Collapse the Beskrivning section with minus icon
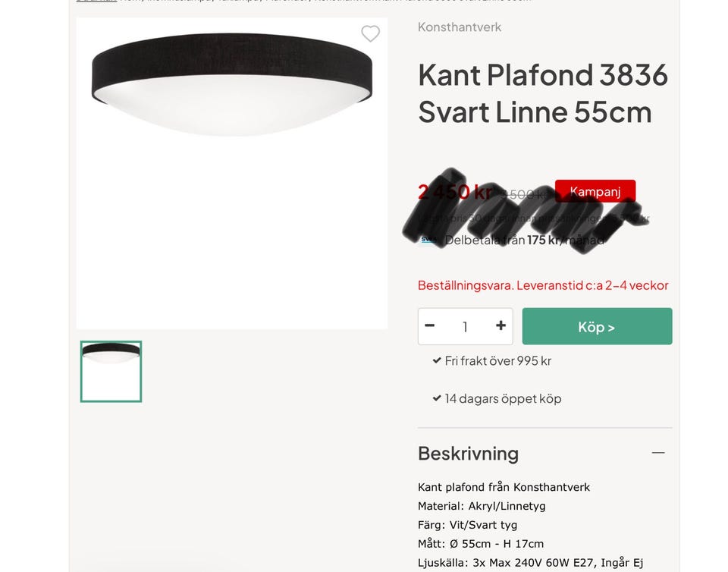This screenshot has height=572, width=728. pos(658,453)
